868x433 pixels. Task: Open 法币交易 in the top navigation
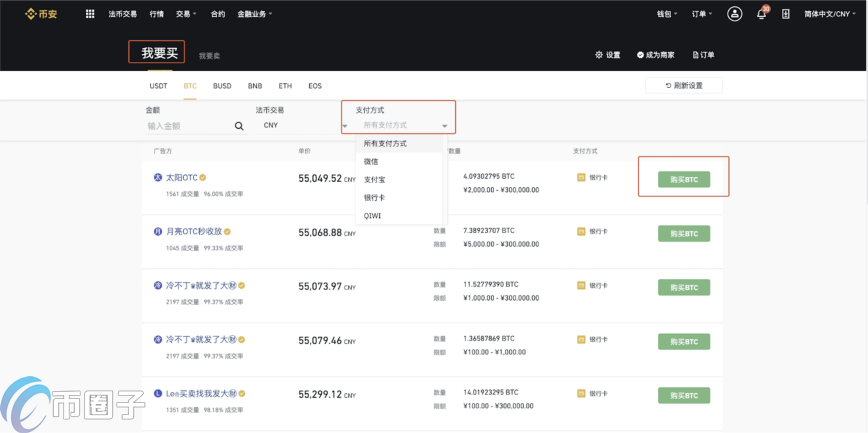(x=122, y=14)
